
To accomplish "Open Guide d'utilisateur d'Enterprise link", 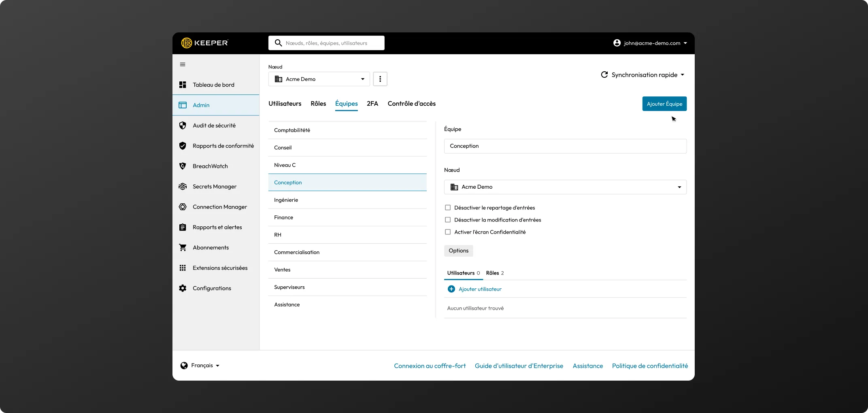I will 519,366.
